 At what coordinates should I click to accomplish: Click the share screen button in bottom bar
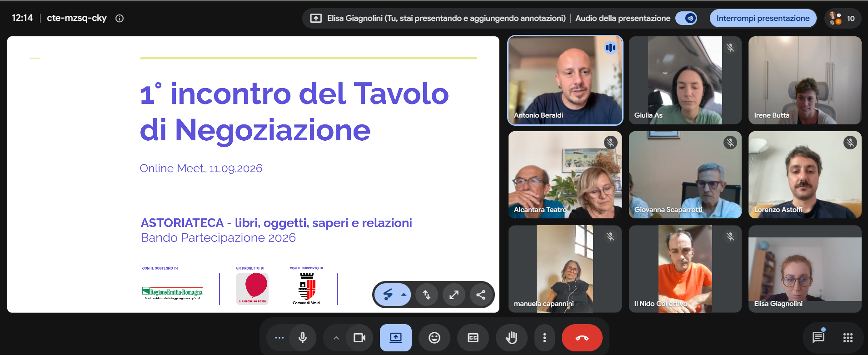396,338
